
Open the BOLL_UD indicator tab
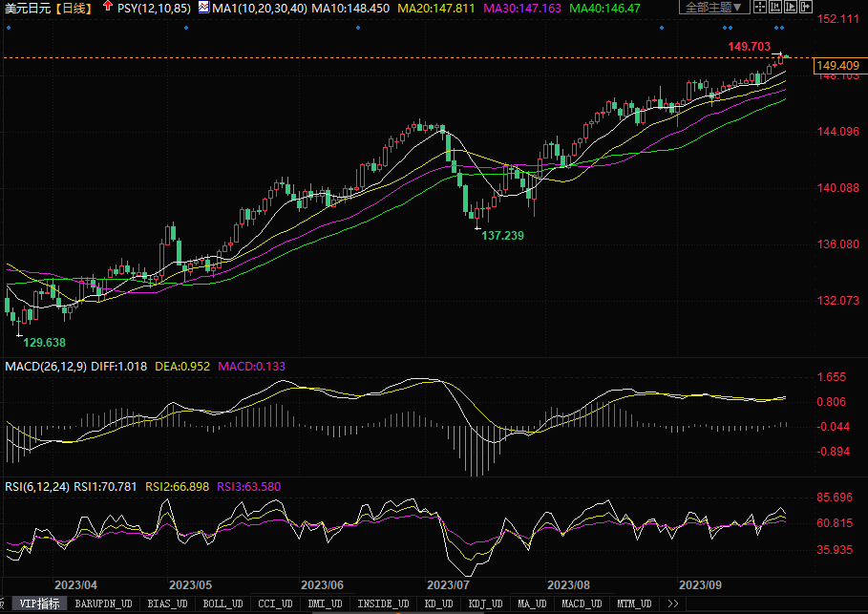tap(222, 603)
